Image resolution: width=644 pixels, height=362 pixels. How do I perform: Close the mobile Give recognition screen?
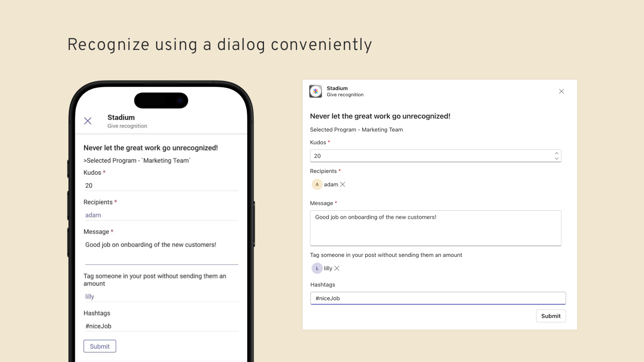tap(88, 121)
